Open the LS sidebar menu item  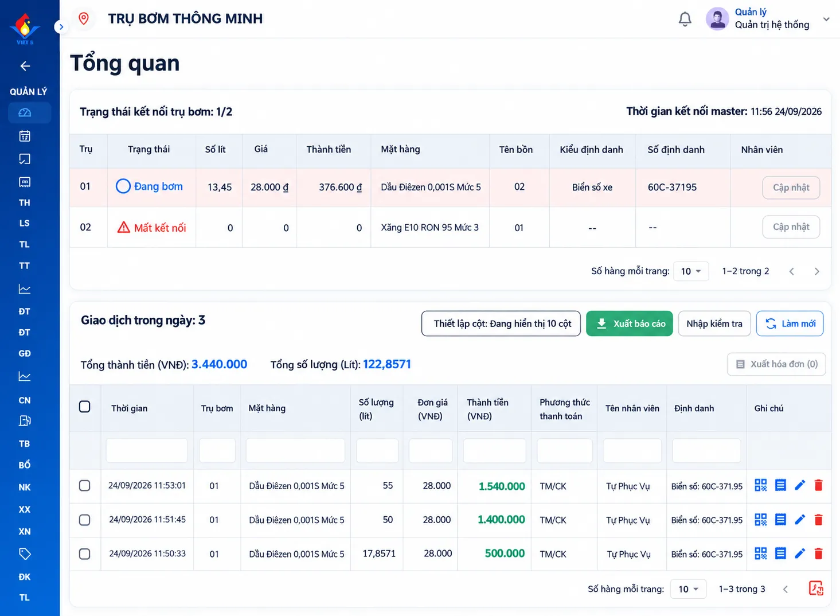25,223
